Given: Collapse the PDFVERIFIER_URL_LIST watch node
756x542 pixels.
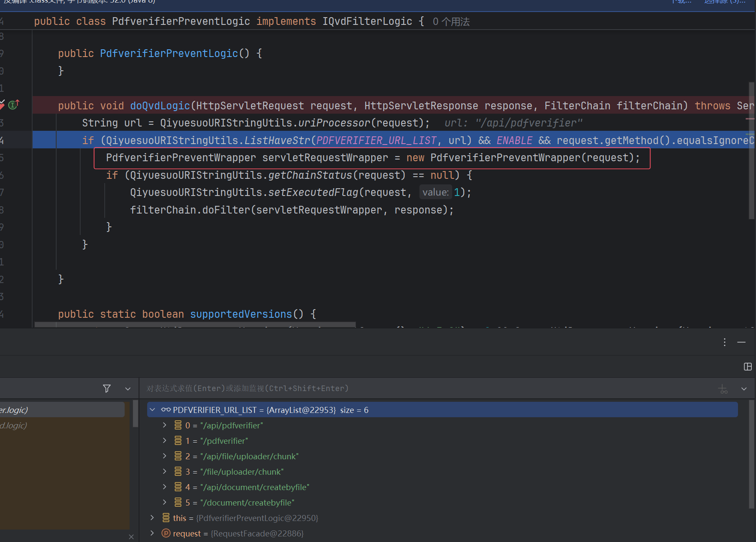Looking at the screenshot, I should click(152, 410).
